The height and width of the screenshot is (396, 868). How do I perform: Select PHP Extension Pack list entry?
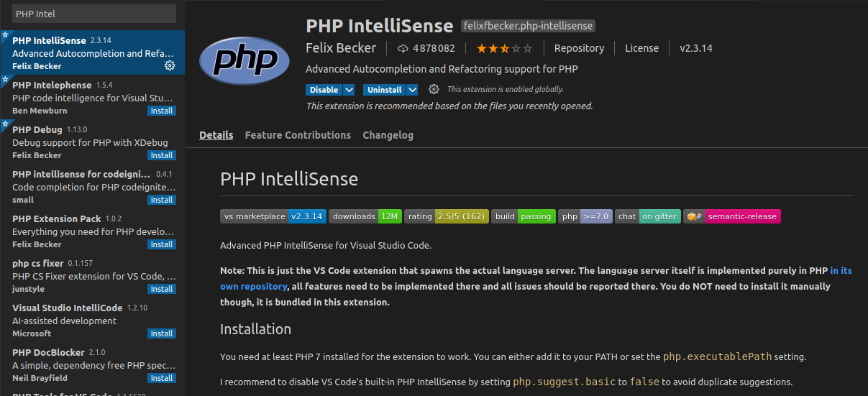92,231
